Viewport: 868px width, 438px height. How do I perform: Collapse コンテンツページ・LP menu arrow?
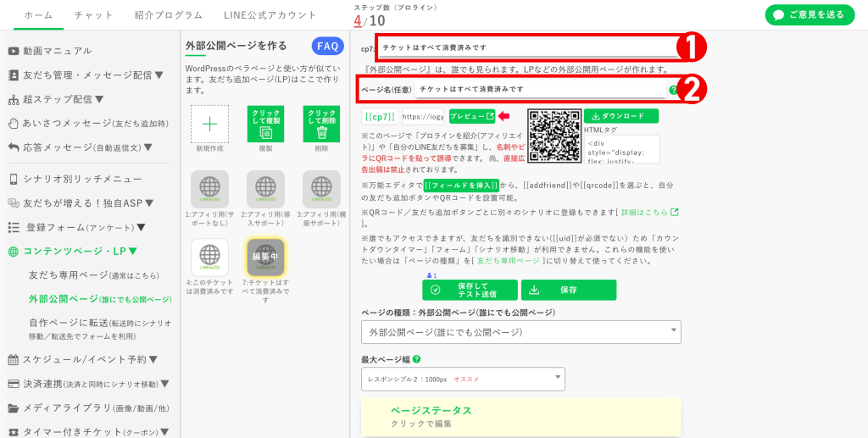(x=133, y=251)
